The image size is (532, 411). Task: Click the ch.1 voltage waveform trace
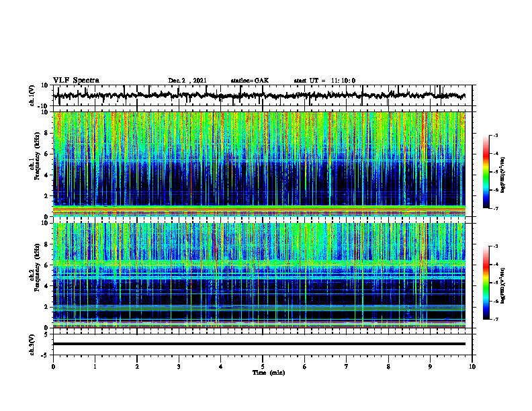(259, 95)
